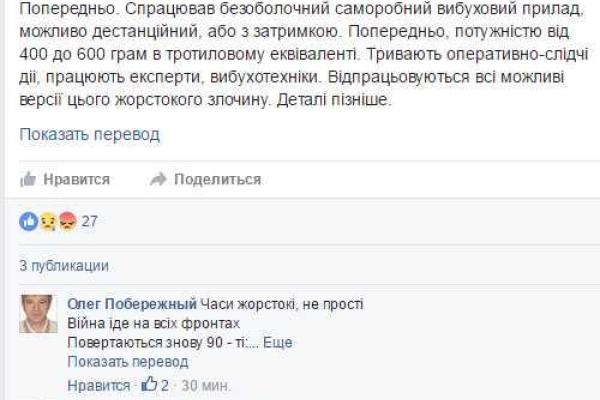
Task: Open the Олег Побережный profile name link
Action: 131,304
